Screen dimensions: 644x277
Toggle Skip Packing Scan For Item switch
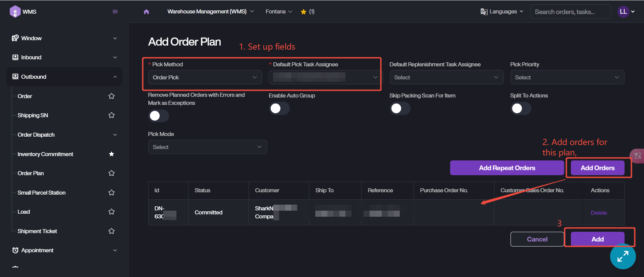click(400, 108)
